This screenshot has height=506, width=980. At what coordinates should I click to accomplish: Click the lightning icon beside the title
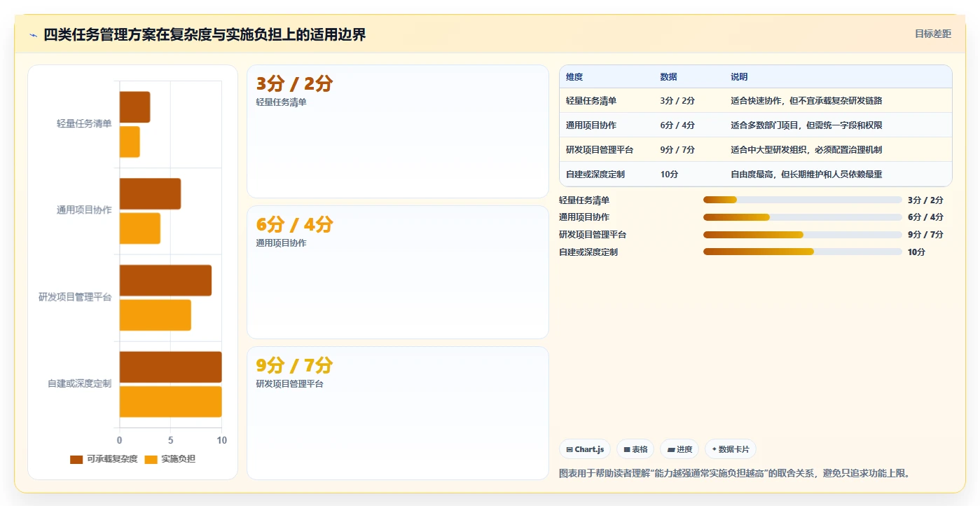(33, 35)
